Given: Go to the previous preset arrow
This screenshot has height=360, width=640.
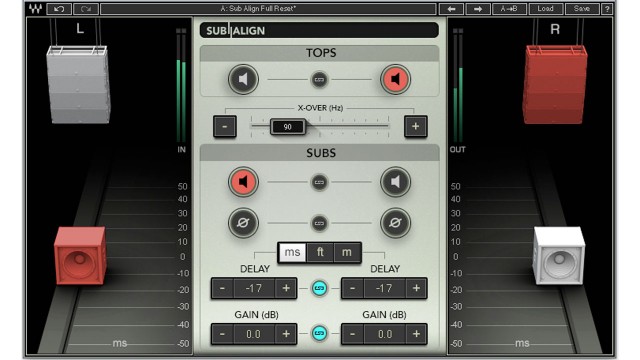Looking at the screenshot, I should [x=451, y=9].
